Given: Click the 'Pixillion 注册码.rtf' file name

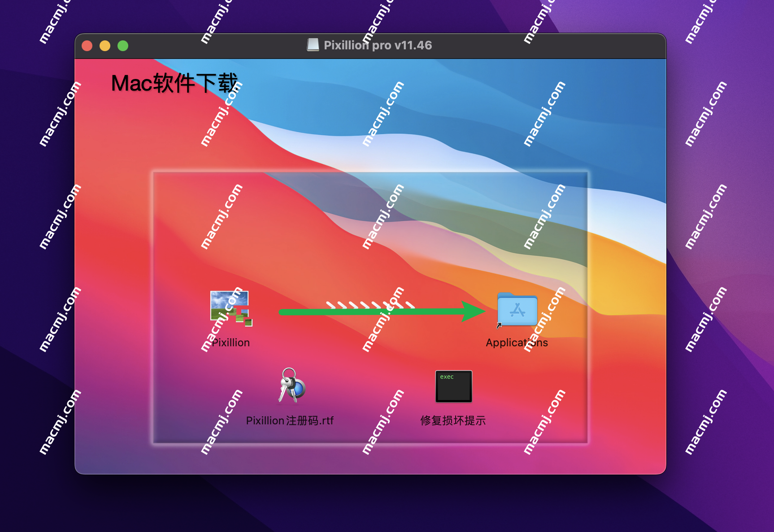Looking at the screenshot, I should 290,421.
